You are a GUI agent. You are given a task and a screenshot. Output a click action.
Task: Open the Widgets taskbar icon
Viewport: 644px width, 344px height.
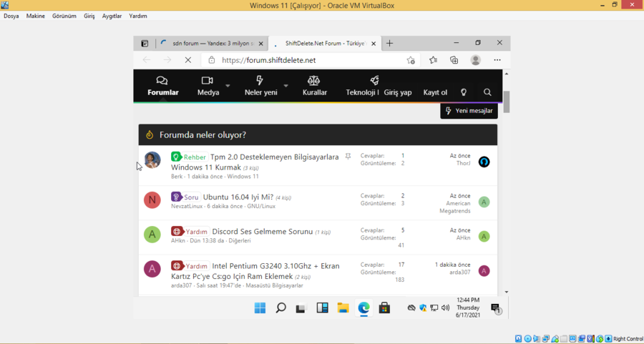[x=323, y=308]
